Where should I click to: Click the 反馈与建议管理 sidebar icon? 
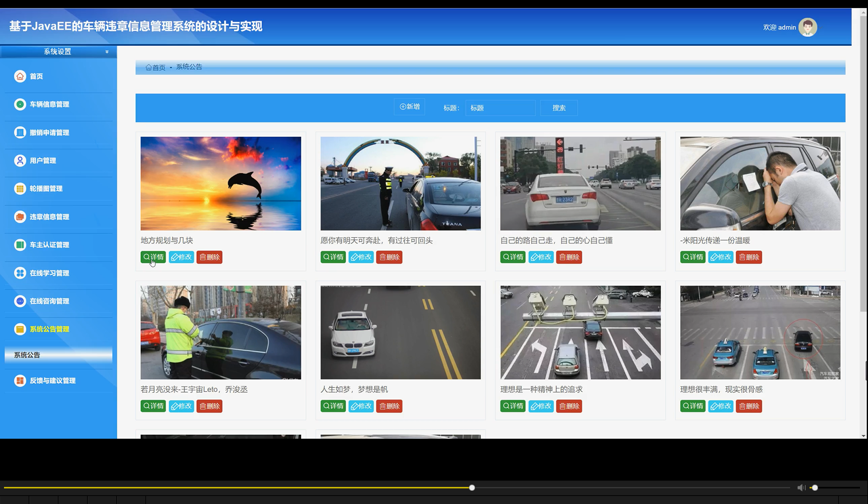point(20,380)
